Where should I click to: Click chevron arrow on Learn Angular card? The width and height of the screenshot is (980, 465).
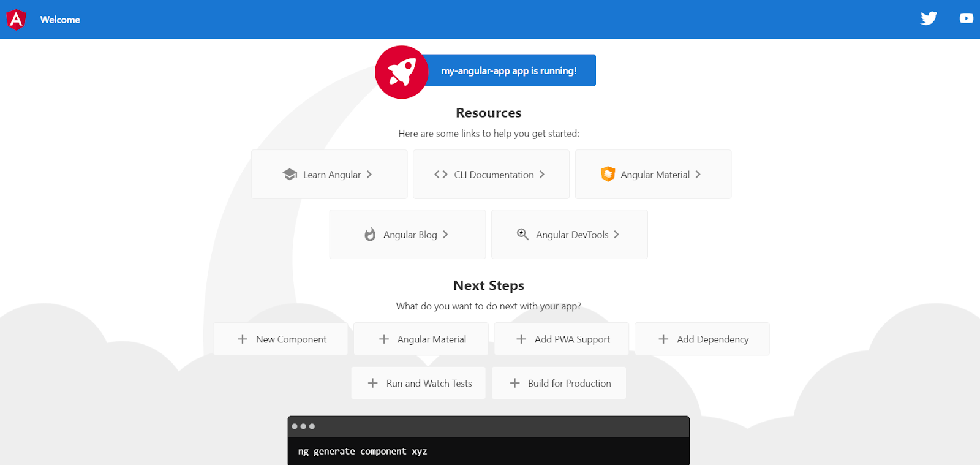pyautogui.click(x=369, y=175)
